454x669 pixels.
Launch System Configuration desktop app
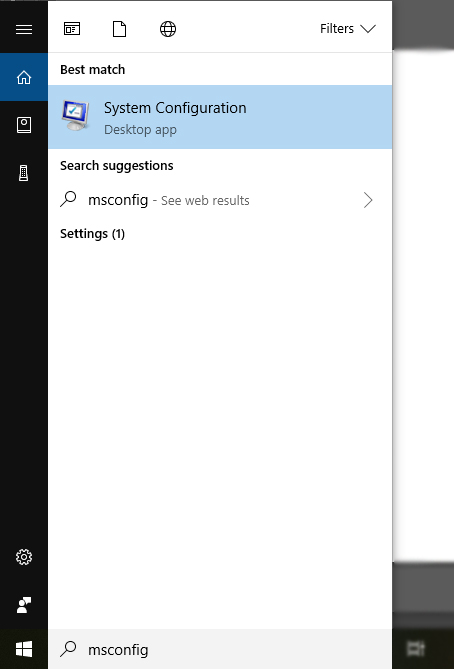220,117
